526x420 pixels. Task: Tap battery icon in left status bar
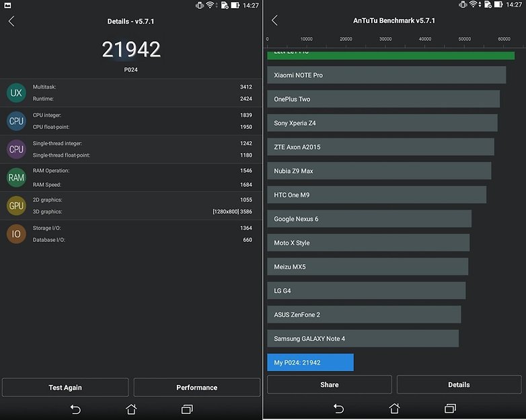pyautogui.click(x=235, y=5)
